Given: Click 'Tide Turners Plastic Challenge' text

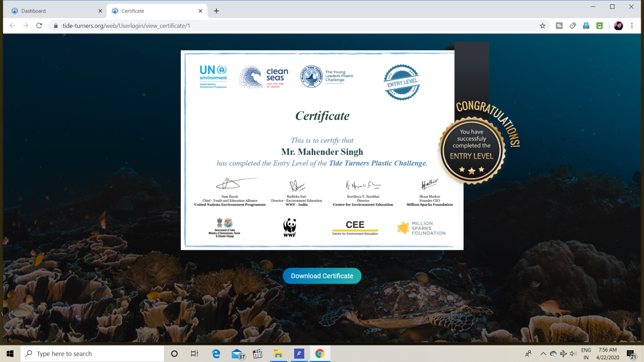Looking at the screenshot, I should (378, 163).
